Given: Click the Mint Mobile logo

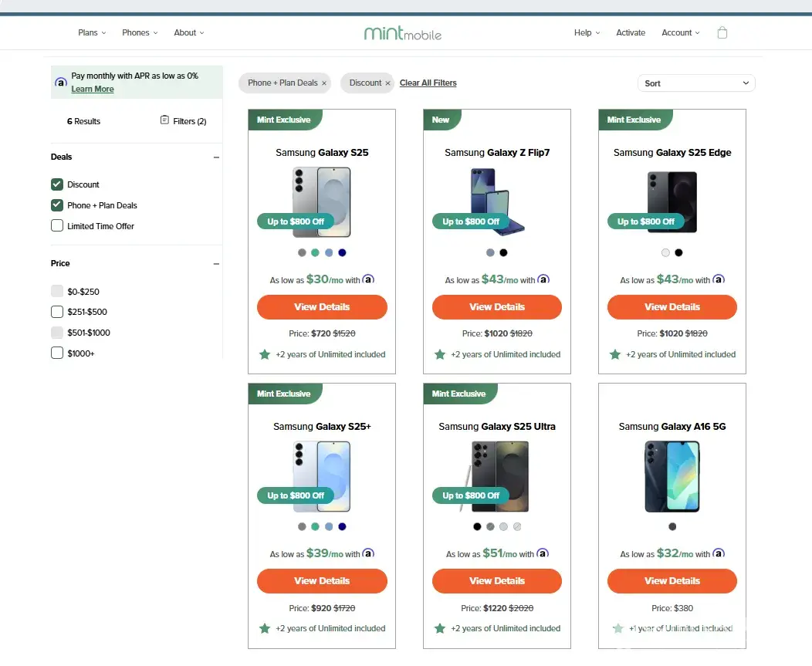Looking at the screenshot, I should (x=403, y=33).
